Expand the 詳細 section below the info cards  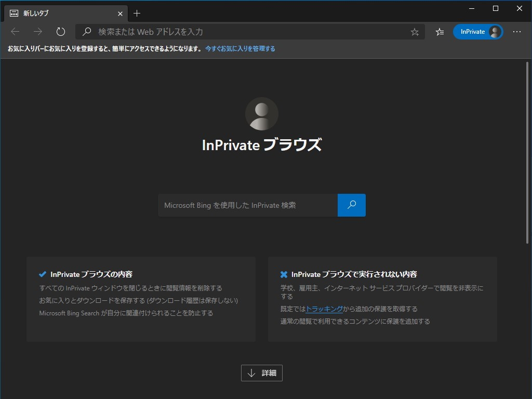pyautogui.click(x=261, y=373)
